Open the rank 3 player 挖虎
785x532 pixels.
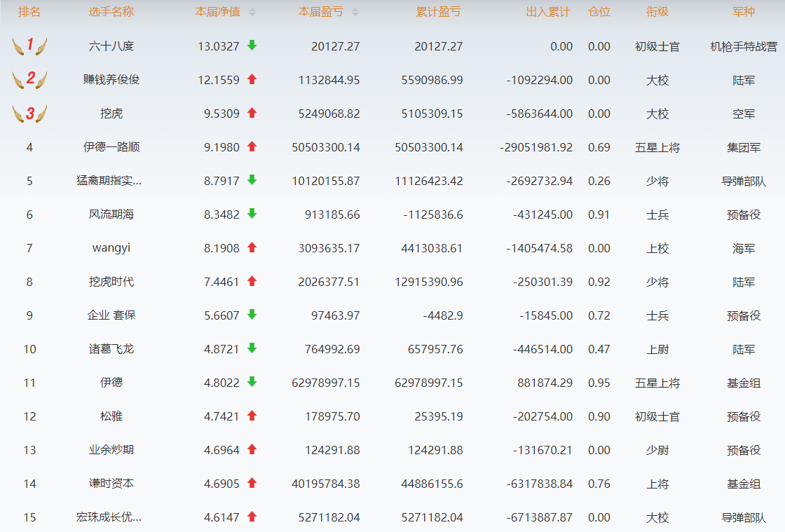111,114
